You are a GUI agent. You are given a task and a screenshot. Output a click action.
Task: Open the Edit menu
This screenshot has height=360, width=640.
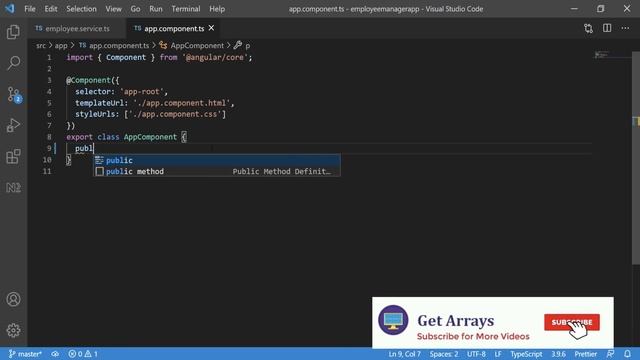51,9
